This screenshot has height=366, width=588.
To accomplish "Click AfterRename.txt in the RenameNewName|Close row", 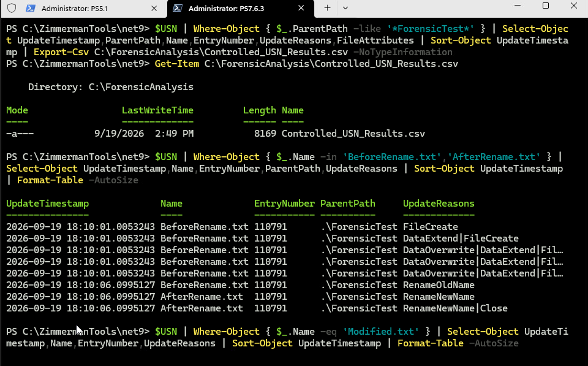I will [202, 308].
